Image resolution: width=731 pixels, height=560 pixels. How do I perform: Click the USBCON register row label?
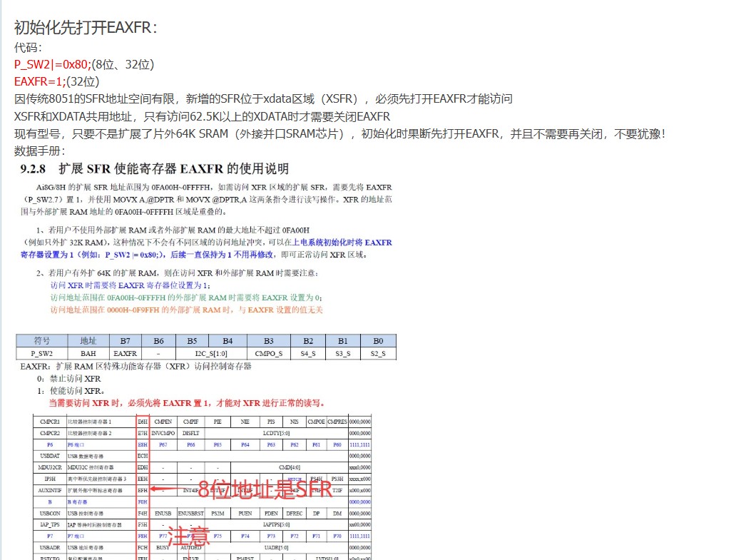click(x=50, y=513)
